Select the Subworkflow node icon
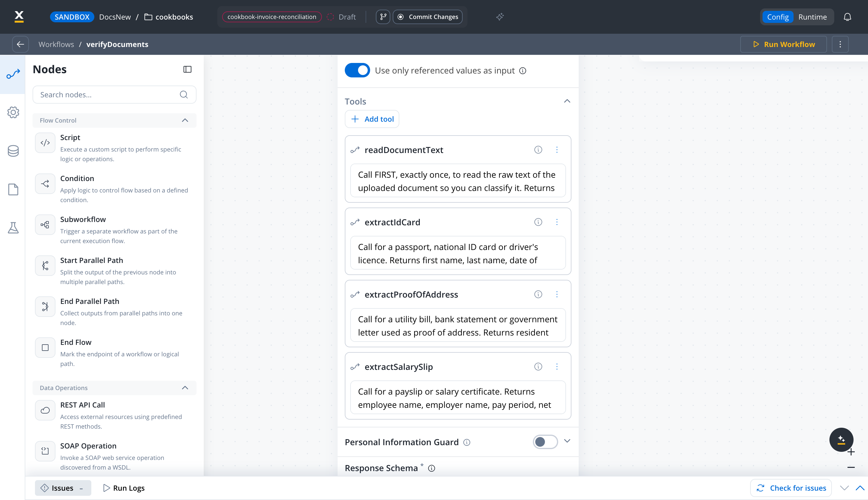Viewport: 868px width, 500px height. [45, 225]
